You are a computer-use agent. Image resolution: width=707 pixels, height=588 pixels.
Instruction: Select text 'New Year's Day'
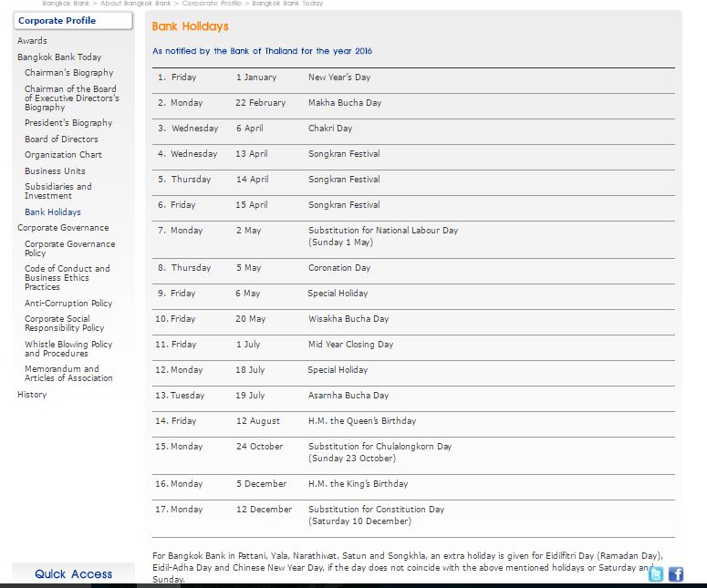coord(339,77)
